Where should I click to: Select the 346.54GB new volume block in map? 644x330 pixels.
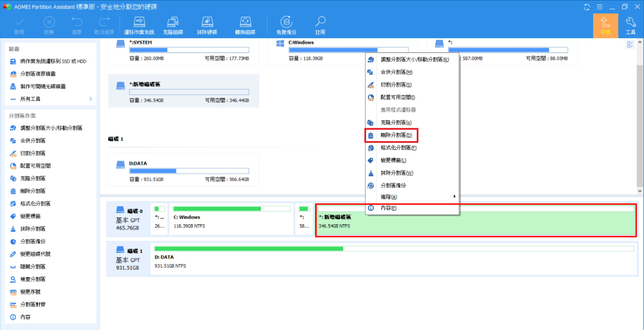[476, 220]
